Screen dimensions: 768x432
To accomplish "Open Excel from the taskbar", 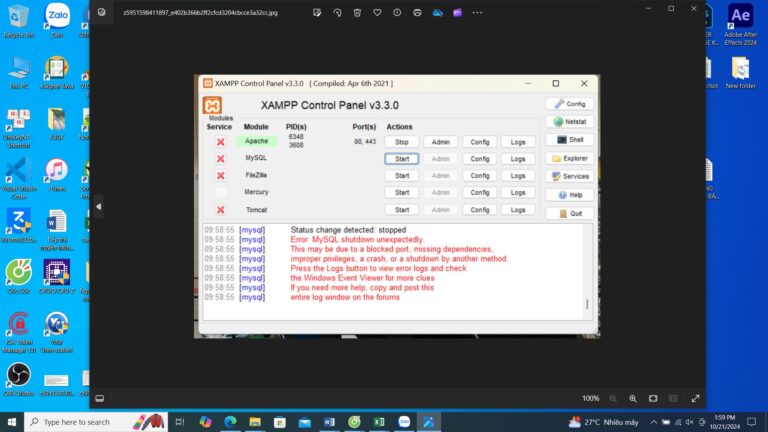I will coord(379,422).
